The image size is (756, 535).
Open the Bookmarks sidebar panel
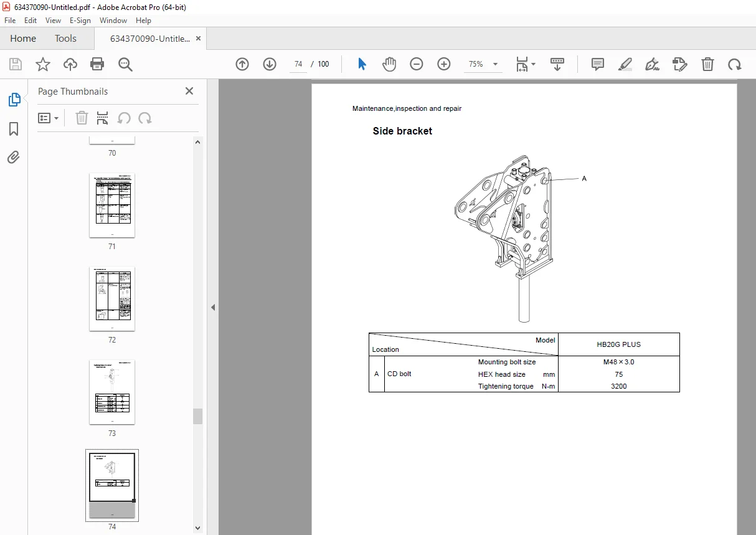tap(14, 129)
